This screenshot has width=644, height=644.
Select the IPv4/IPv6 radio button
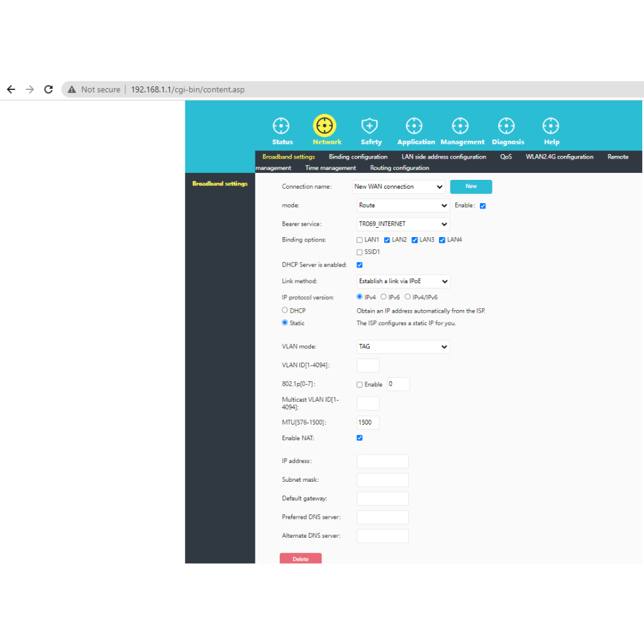pos(408,297)
